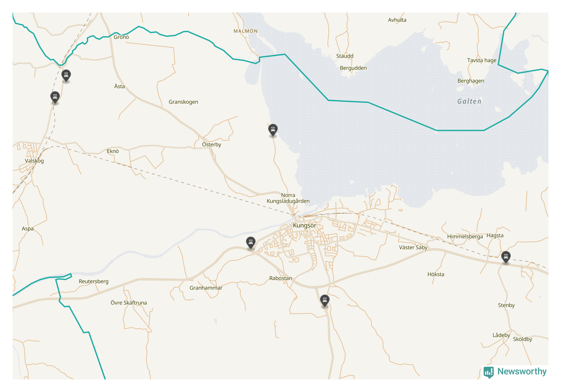Click the Granskogen label
This screenshot has width=561, height=392.
click(x=183, y=102)
